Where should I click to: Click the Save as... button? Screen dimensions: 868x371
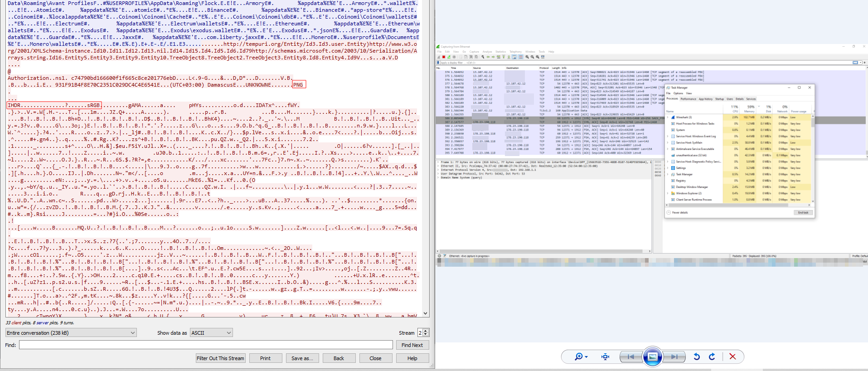tap(302, 358)
